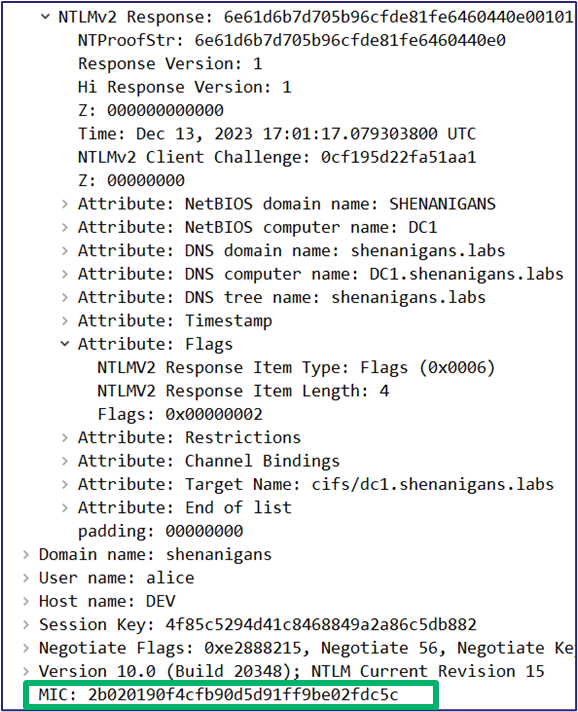Viewport: 578px width, 712px height.
Task: Expand the DNS domain name attribute
Action: pyautogui.click(x=65, y=251)
